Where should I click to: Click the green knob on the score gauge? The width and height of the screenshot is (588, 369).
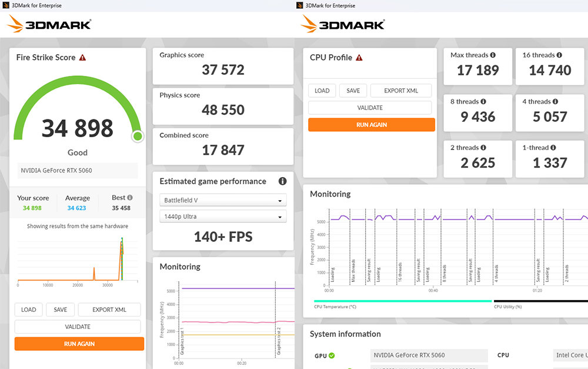(x=138, y=137)
